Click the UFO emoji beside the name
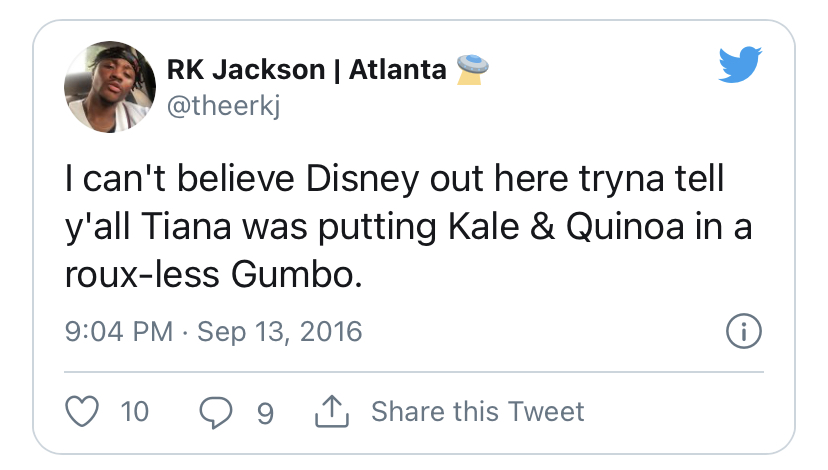828x470 pixels. (x=470, y=68)
